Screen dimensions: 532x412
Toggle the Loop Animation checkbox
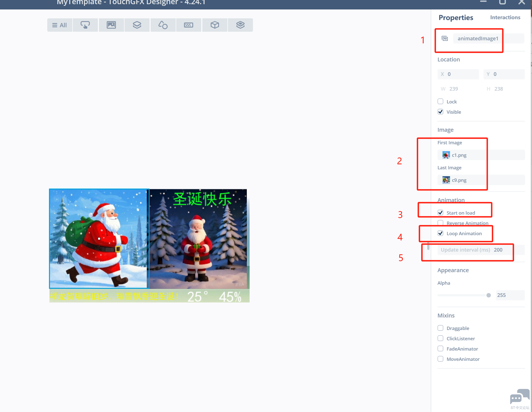coord(440,233)
